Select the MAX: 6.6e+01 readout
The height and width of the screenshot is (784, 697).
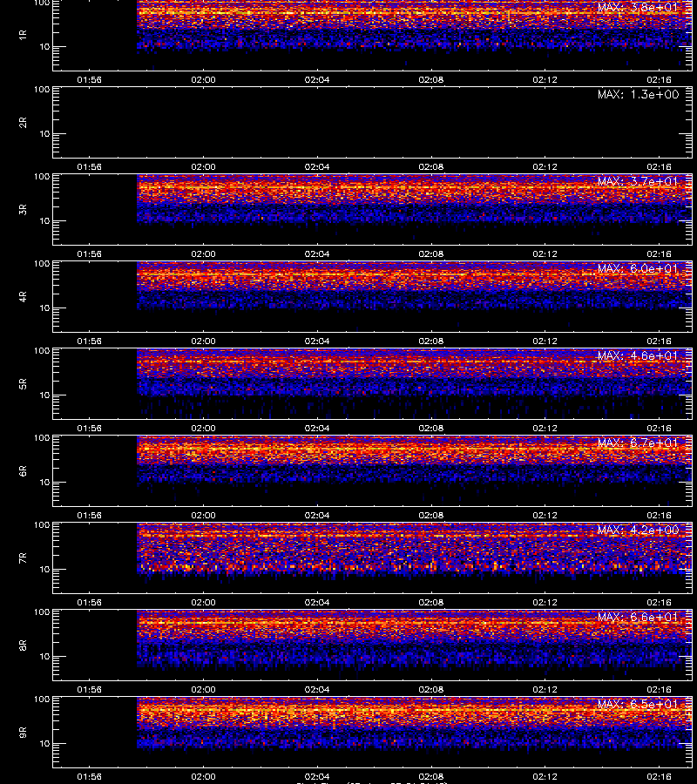tap(638, 617)
